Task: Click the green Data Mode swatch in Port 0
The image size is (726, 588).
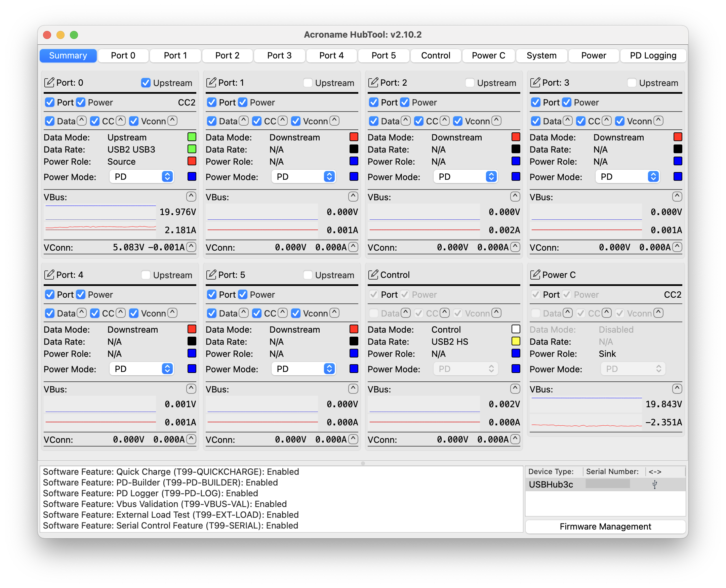Action: 192,137
